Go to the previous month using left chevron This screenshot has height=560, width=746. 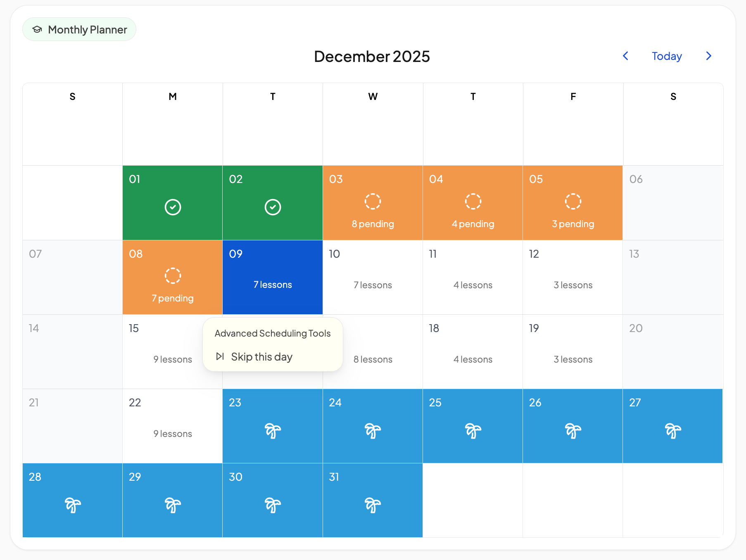pyautogui.click(x=625, y=56)
